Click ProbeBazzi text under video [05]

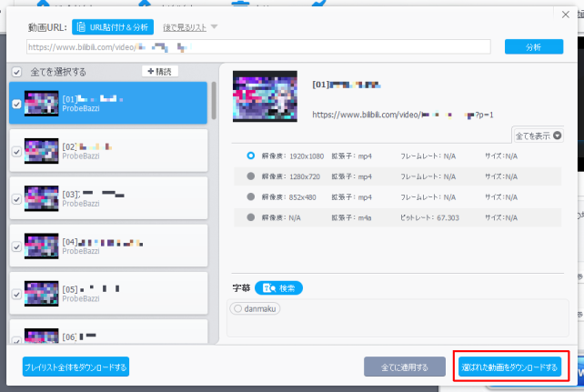coord(81,299)
